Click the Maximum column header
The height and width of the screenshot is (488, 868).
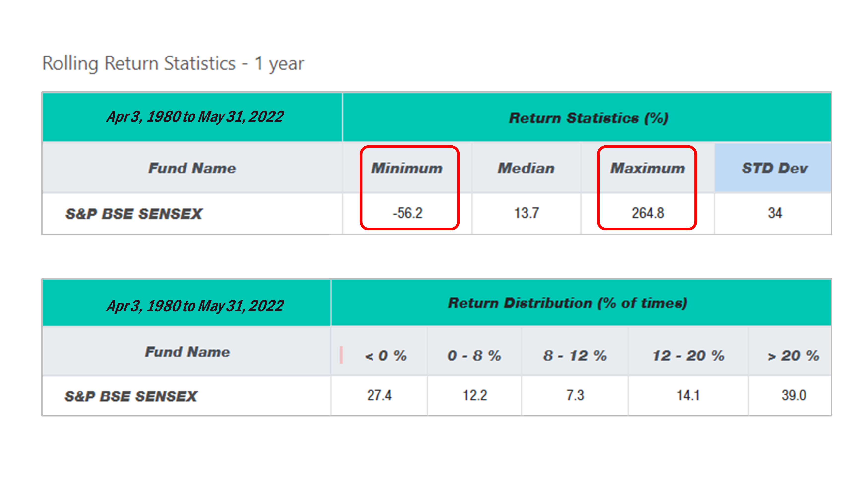click(647, 168)
